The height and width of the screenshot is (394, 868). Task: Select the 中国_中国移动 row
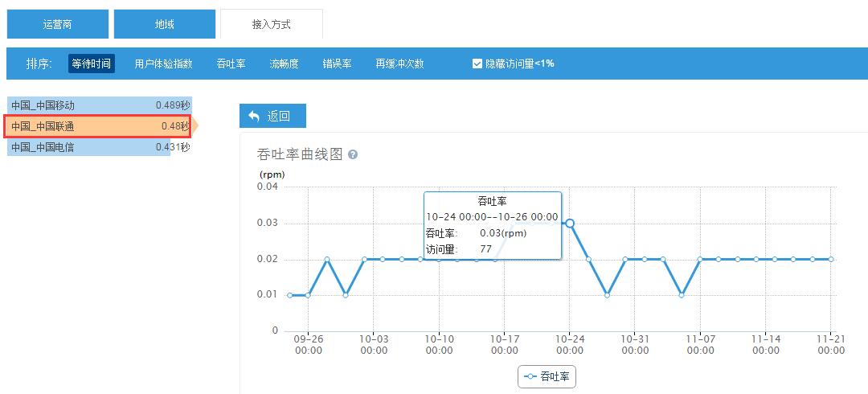pos(100,105)
